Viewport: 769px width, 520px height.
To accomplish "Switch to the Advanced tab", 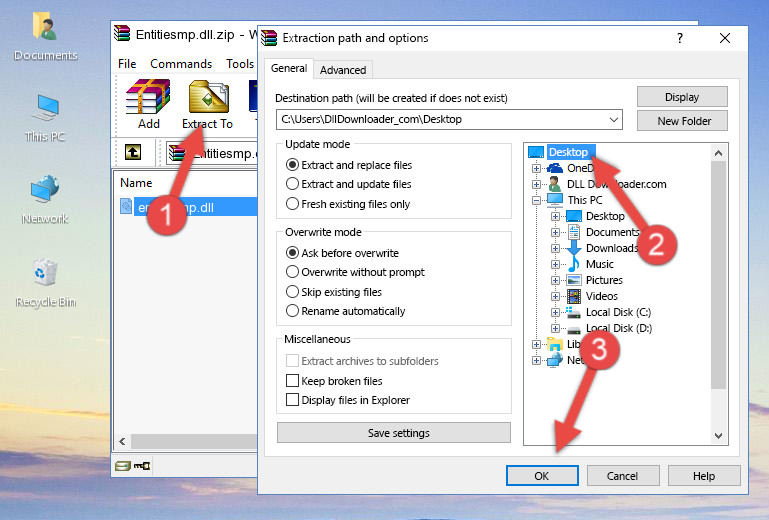I will click(343, 70).
